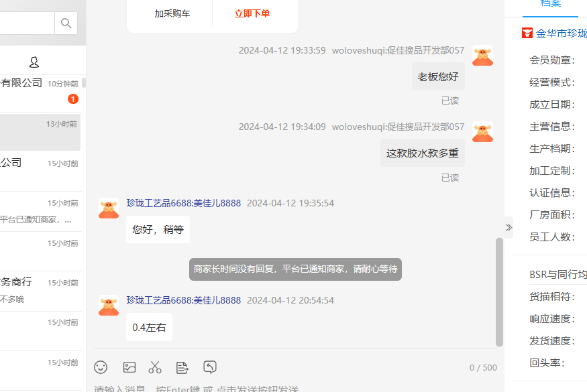The width and height of the screenshot is (587, 392).
Task: Click the red shop icon beside 金华市珍珑
Action: 527,33
